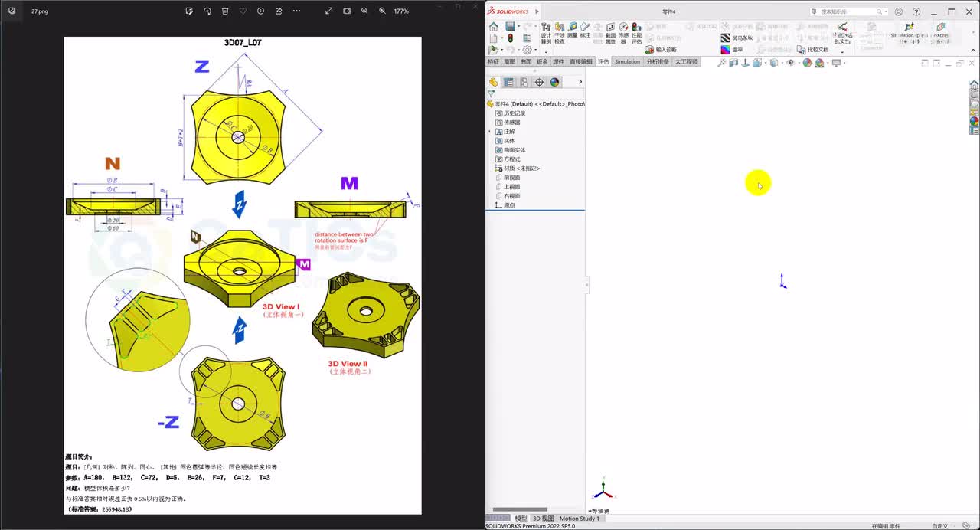Run Interference Check (干涉检查)
Screen dimensions: 980x530
(560, 33)
